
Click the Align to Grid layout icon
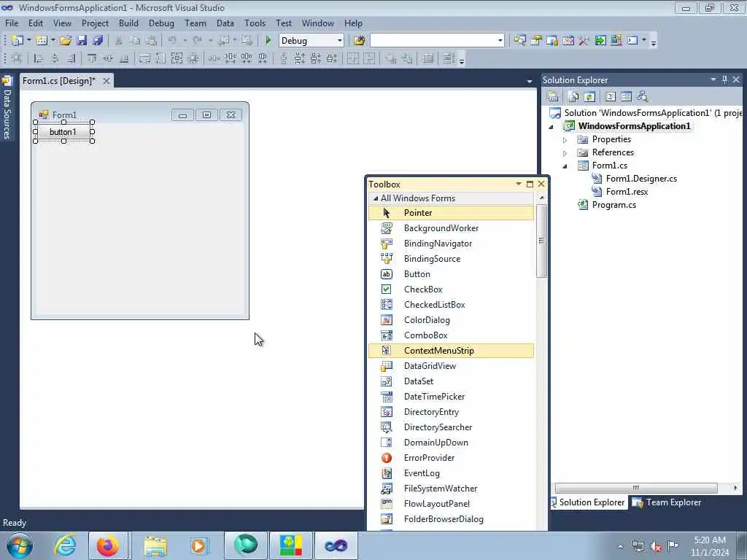(18, 58)
